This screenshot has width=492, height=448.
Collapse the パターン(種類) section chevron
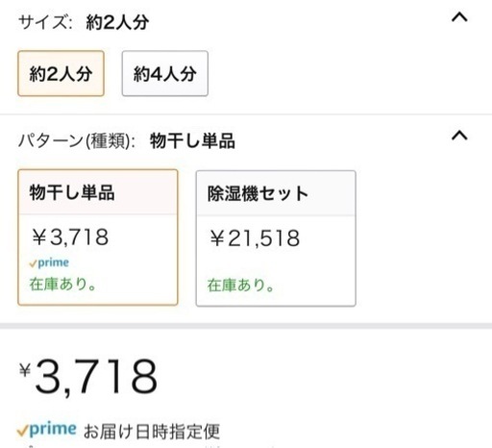tap(459, 136)
